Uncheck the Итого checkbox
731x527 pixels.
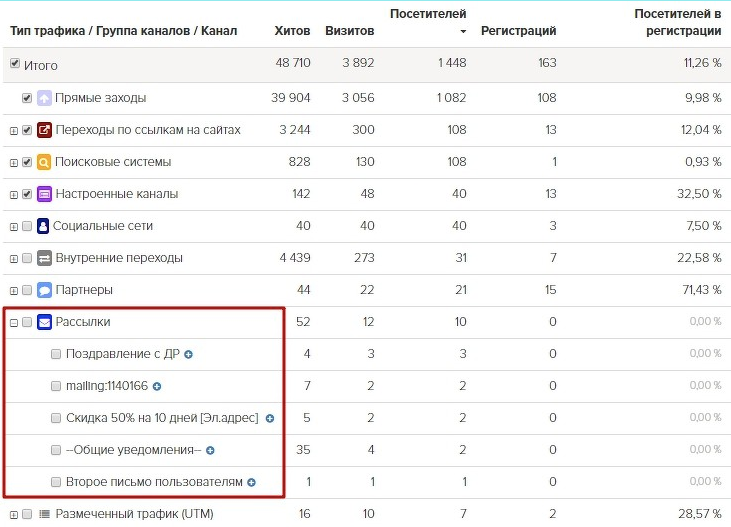[15, 63]
